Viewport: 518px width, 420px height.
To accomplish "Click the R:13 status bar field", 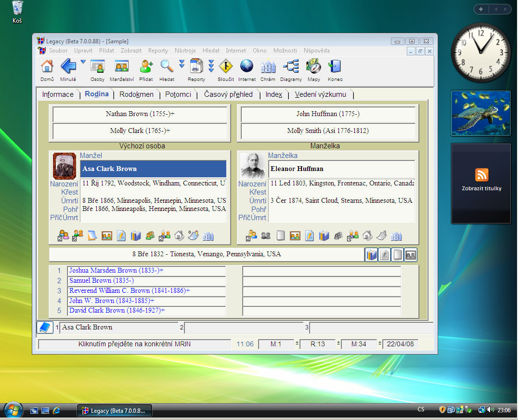I will click(317, 344).
